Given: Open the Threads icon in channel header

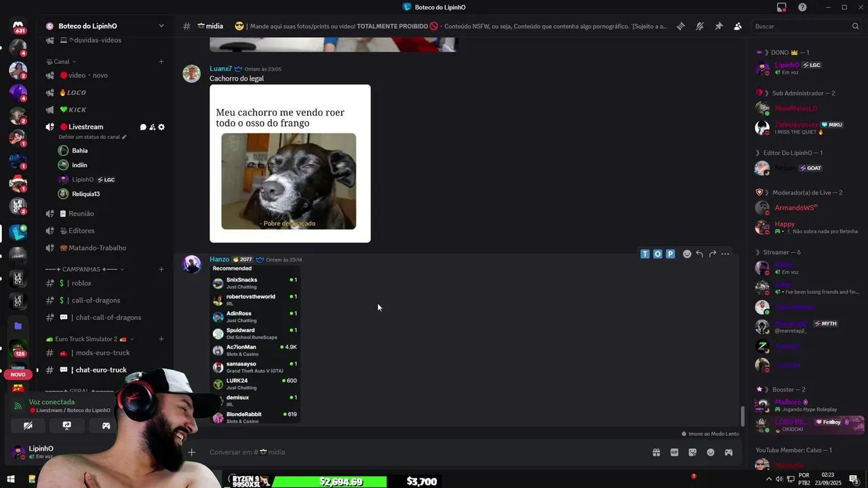Looking at the screenshot, I should tap(680, 26).
